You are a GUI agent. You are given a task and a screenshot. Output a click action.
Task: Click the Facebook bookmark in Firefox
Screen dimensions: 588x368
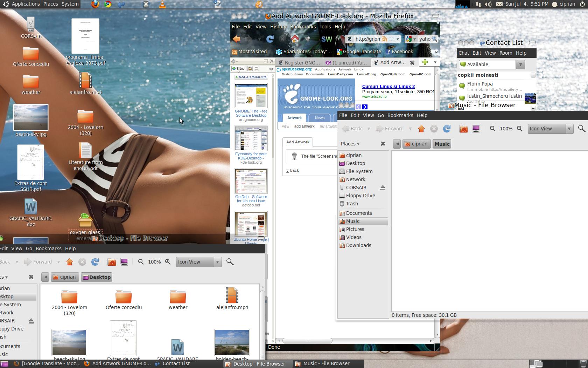click(400, 52)
